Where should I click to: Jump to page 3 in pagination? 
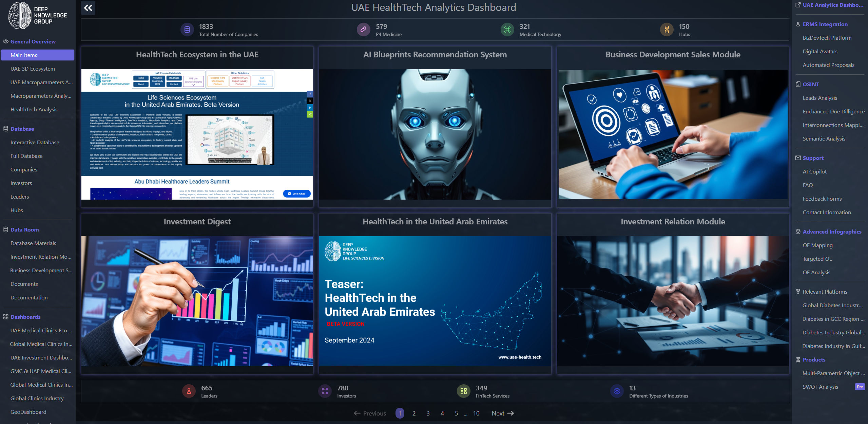[428, 413]
